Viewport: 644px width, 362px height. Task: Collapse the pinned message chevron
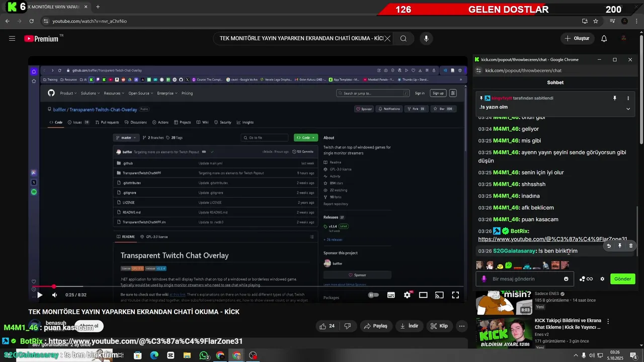pyautogui.click(x=628, y=109)
